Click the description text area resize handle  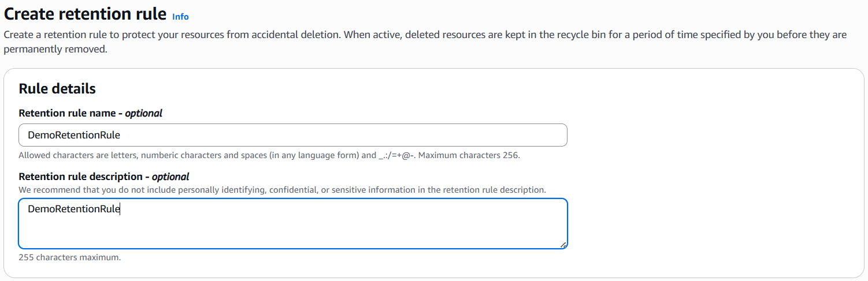[x=563, y=245]
